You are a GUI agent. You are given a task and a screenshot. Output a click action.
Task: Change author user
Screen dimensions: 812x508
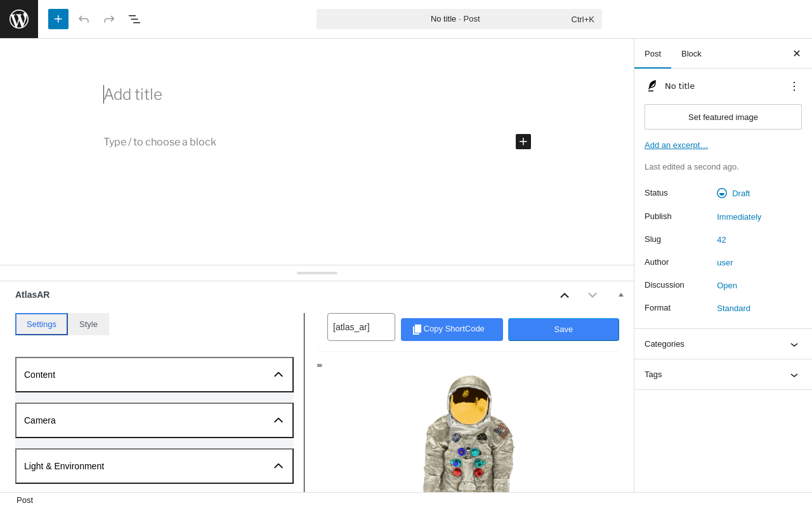coord(724,262)
